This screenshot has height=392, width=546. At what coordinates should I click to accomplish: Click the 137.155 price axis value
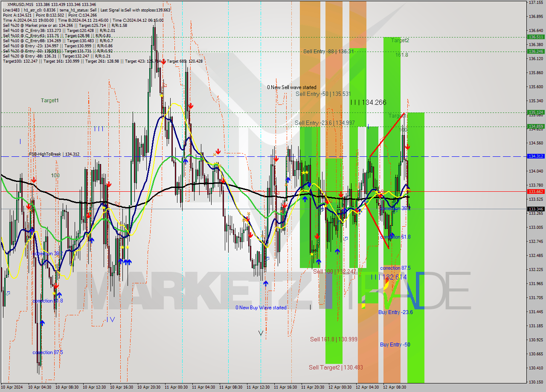pos(535,3)
